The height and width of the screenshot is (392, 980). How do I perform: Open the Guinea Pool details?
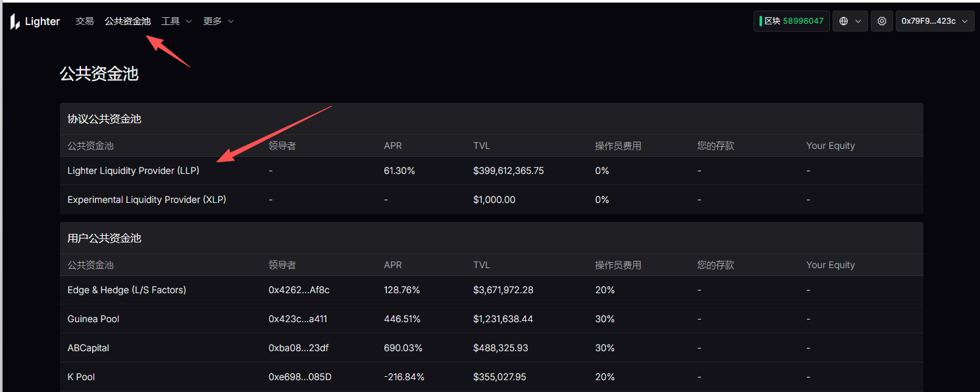pyautogui.click(x=93, y=318)
